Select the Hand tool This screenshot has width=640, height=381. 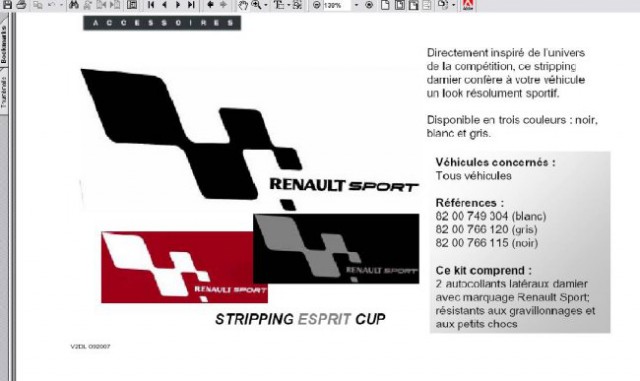coord(243,5)
